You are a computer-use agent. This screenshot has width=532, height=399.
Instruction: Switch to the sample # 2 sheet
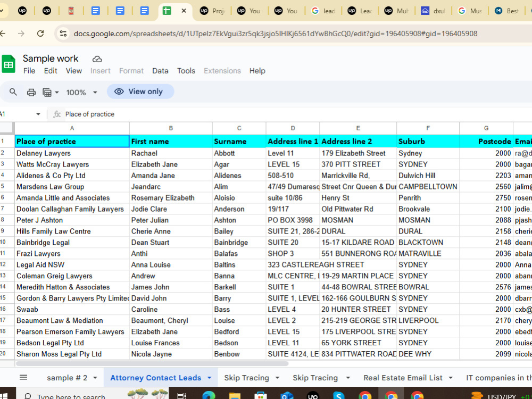click(x=67, y=378)
